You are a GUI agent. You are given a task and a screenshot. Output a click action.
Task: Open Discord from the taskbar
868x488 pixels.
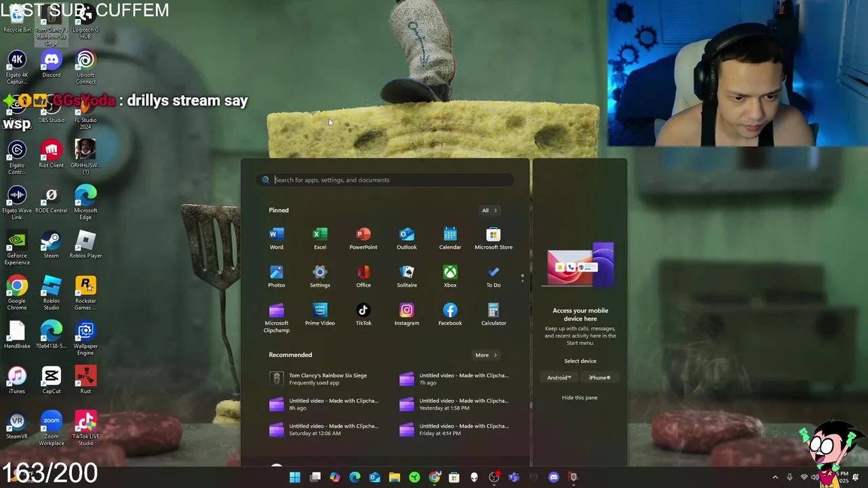coord(553,477)
